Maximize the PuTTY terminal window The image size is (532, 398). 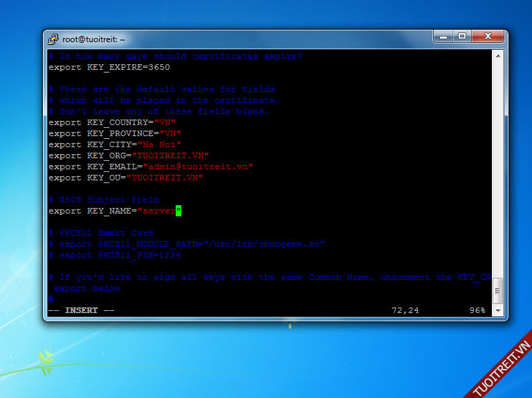[x=461, y=36]
